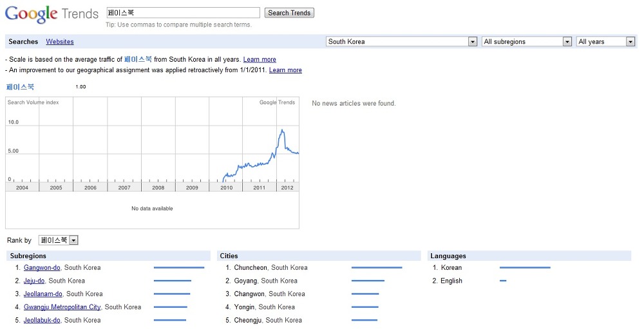Click the 페이스북 legend label above chart
This screenshot has width=644, height=329.
tap(20, 87)
